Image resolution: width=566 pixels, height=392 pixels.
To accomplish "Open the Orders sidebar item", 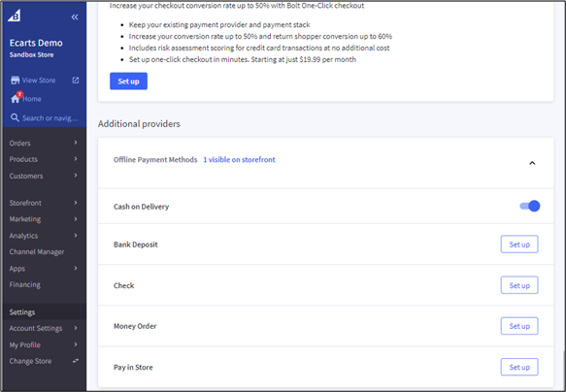I will (19, 143).
